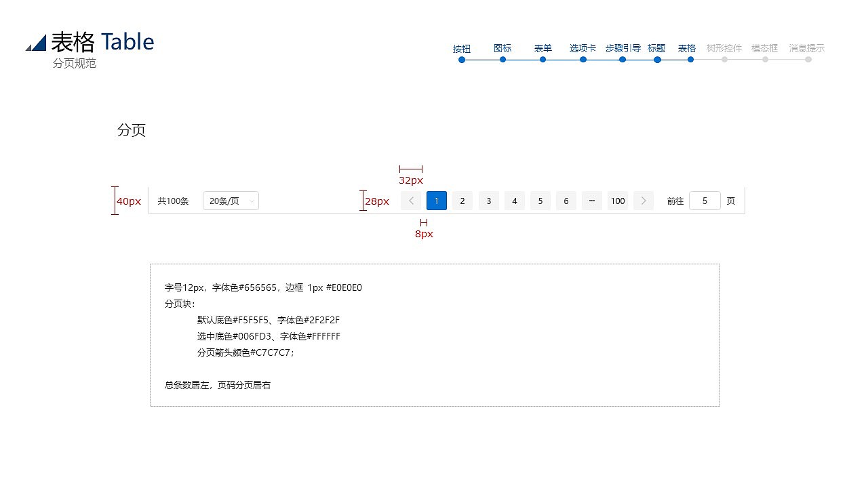Click the step dot under 表单
868x488 pixels.
pyautogui.click(x=542, y=60)
